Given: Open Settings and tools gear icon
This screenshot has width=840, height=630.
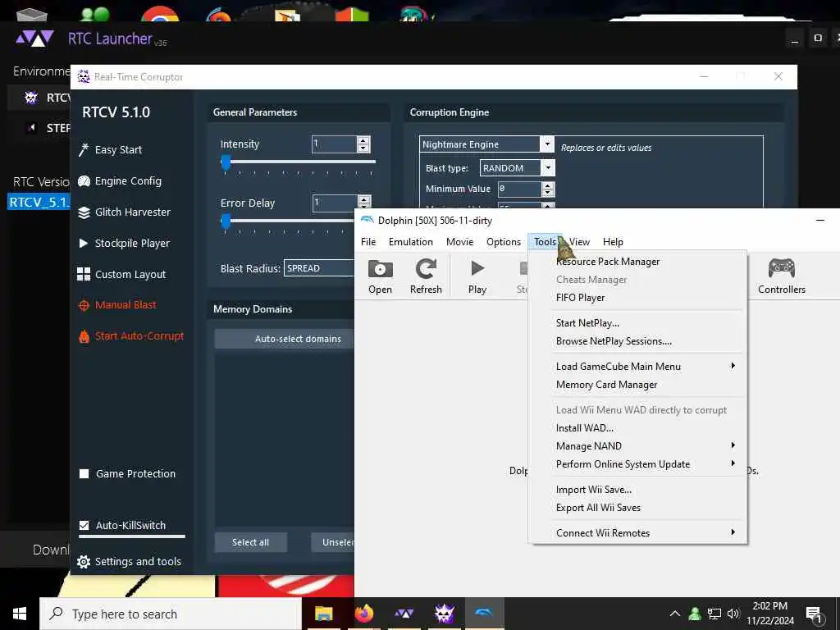Looking at the screenshot, I should pos(84,561).
